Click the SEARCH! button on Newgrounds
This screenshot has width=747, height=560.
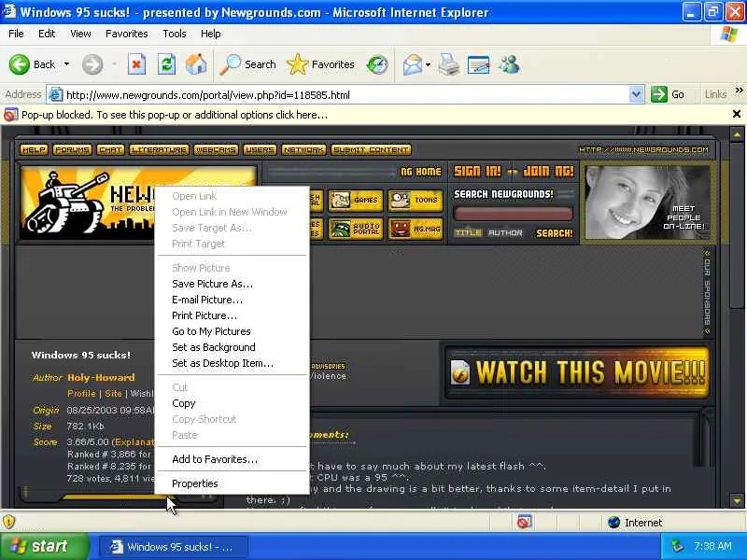pyautogui.click(x=555, y=233)
